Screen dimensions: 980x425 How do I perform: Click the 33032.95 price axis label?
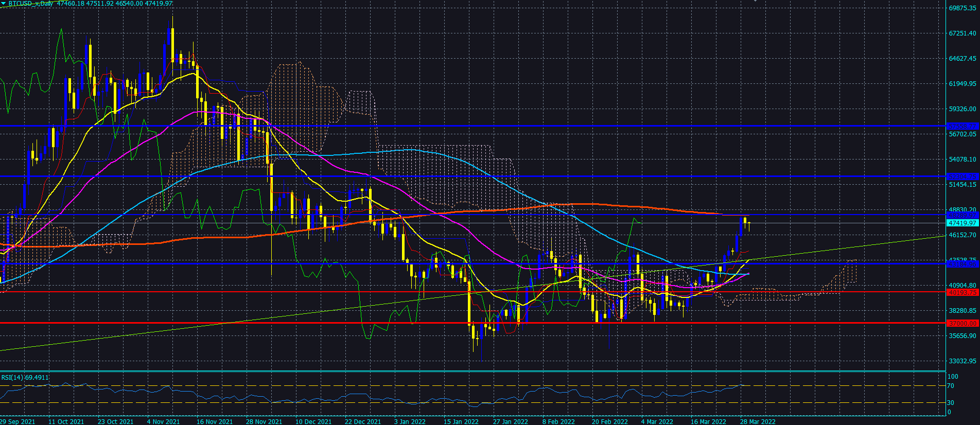tap(962, 361)
